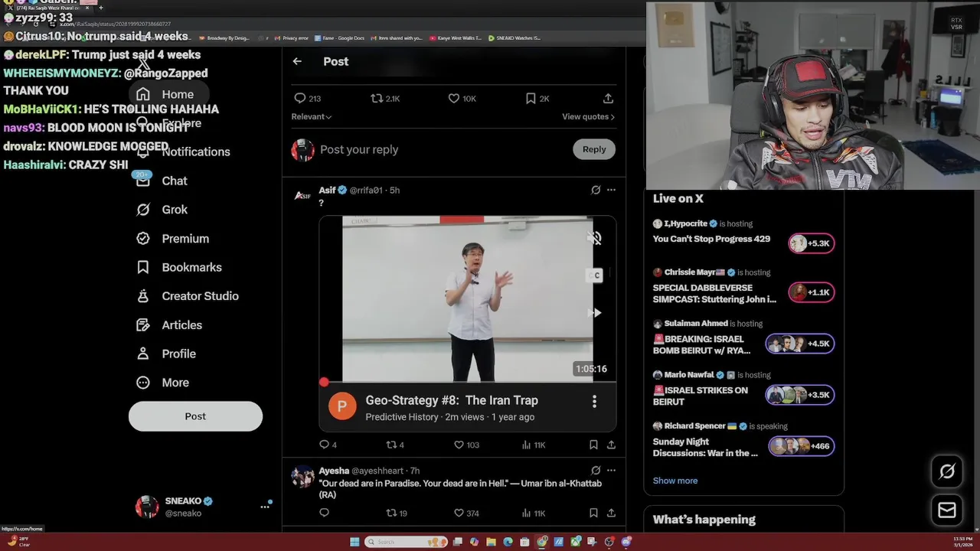Open SNEAKO account switcher menu dots
The width and height of the screenshot is (980, 551).
[265, 506]
